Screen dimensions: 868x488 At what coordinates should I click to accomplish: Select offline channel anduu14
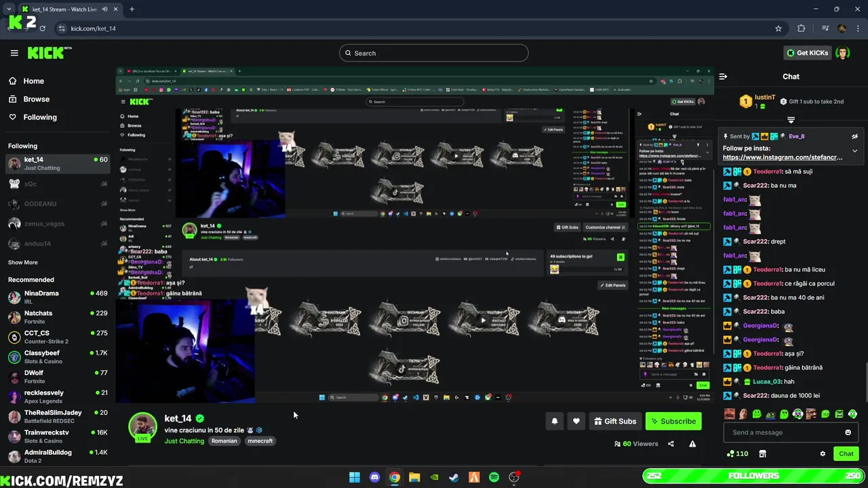(57, 243)
